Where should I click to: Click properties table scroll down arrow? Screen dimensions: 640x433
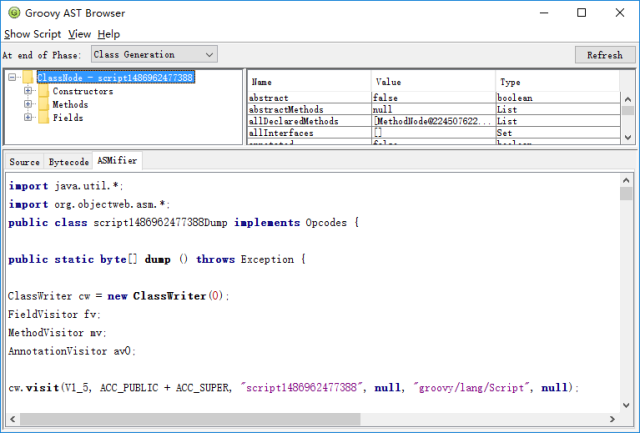[x=628, y=138]
